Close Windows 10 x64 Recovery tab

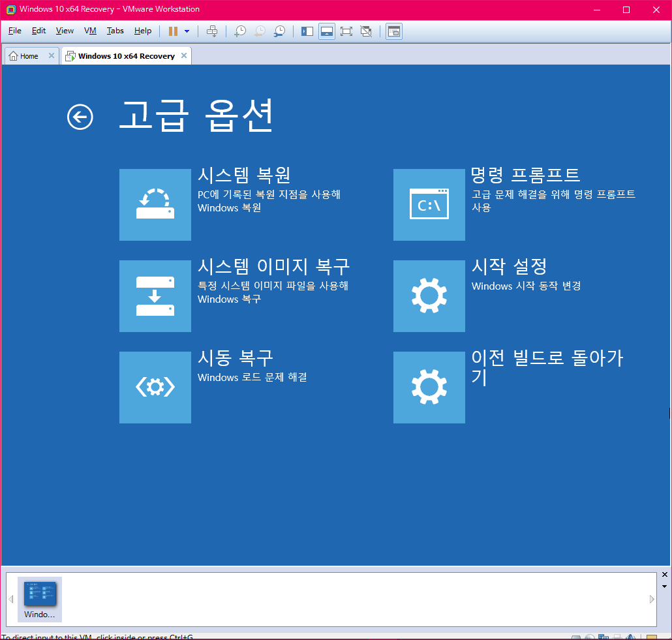point(184,55)
